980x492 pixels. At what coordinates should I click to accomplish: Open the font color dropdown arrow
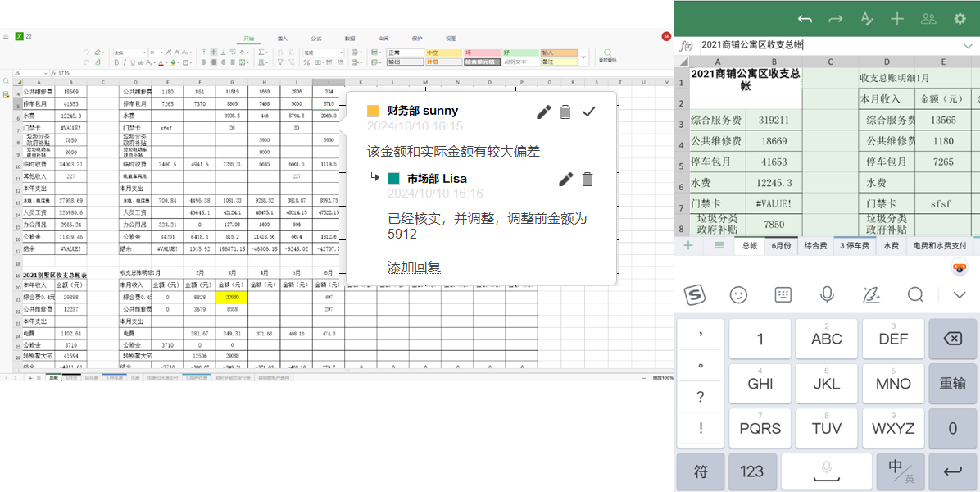click(x=166, y=62)
